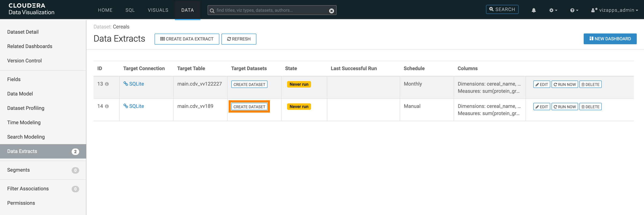
Task: Clear the search box with X icon
Action: [331, 11]
